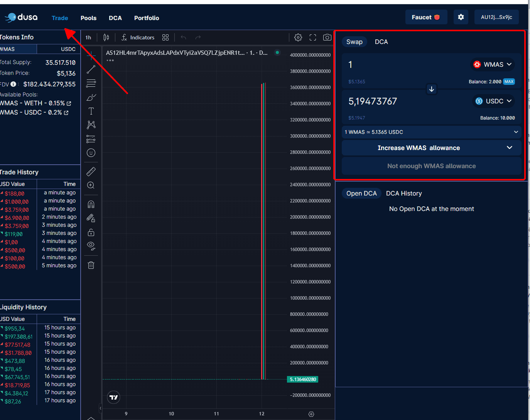This screenshot has width=530, height=420.
Task: Open the Indicators menu
Action: 138,37
